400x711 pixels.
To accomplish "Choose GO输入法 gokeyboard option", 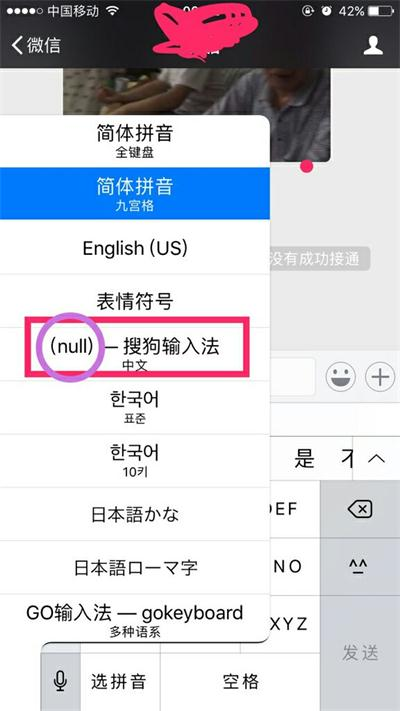I will (x=135, y=619).
